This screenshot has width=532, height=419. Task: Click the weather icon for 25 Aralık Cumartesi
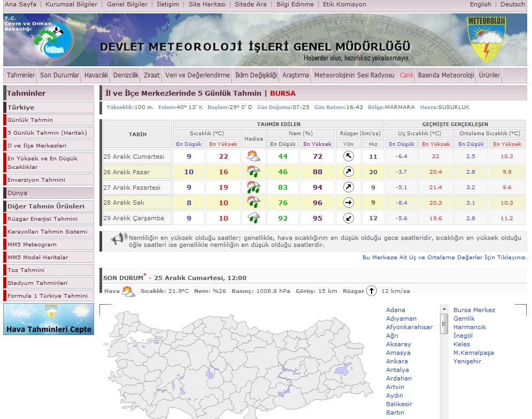coord(253,156)
